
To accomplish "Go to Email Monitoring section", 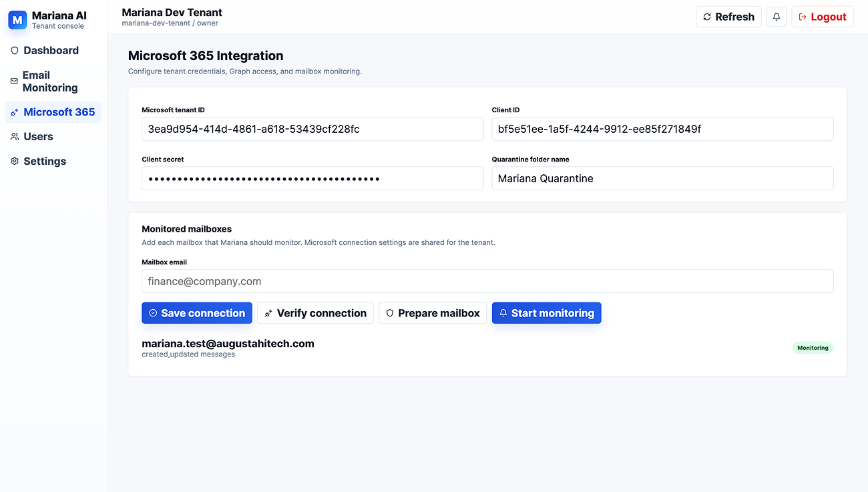I will (x=53, y=81).
